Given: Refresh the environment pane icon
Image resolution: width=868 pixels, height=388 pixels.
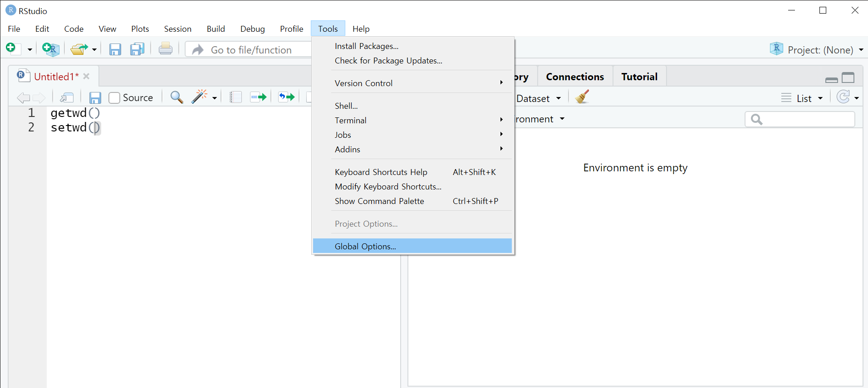Looking at the screenshot, I should point(843,97).
